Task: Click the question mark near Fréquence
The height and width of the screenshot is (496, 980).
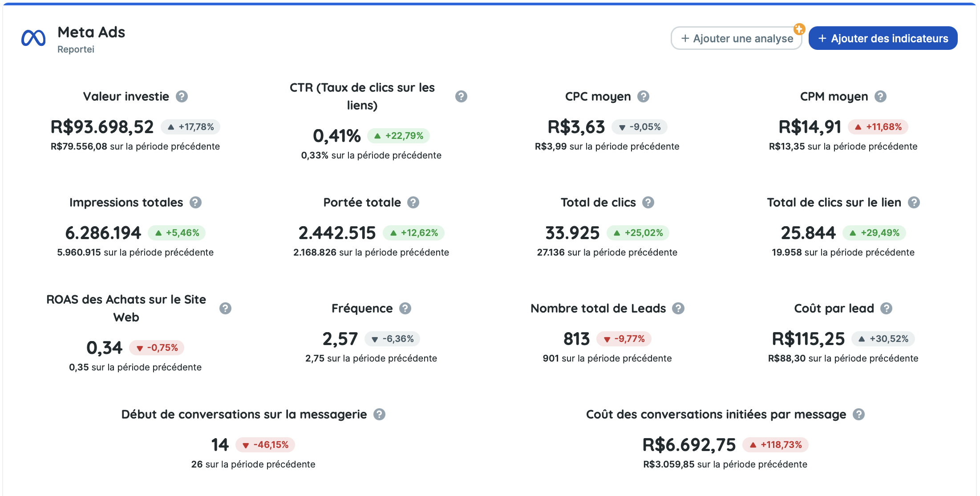Action: 405,308
